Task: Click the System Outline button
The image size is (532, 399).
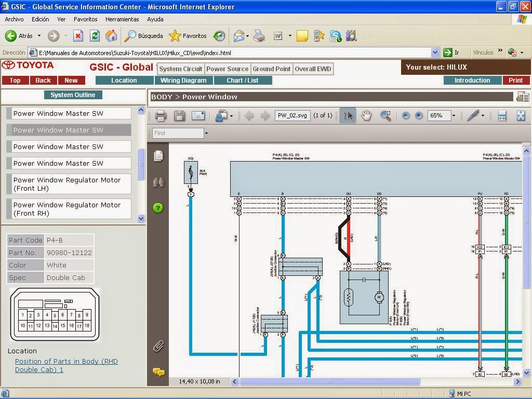Action: coord(73,95)
